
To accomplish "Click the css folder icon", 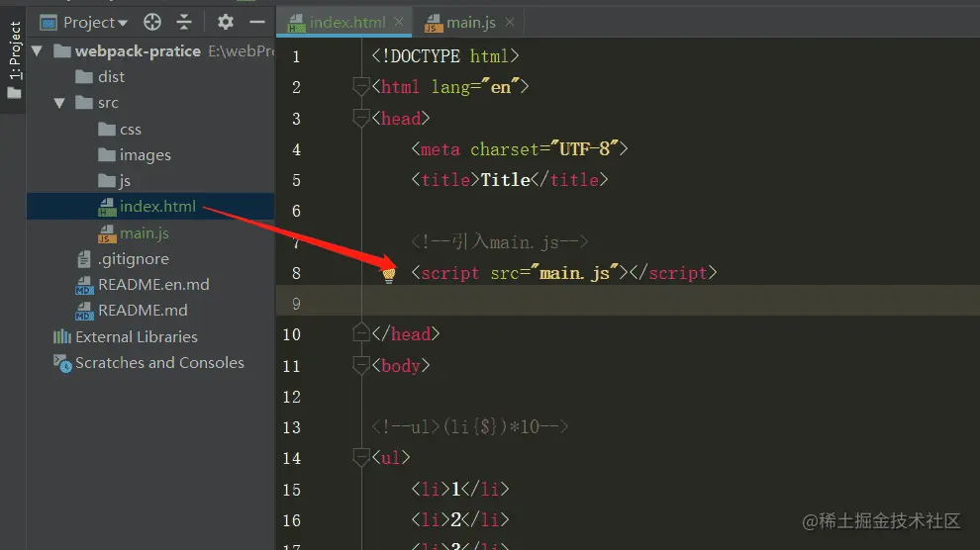I will [x=107, y=130].
